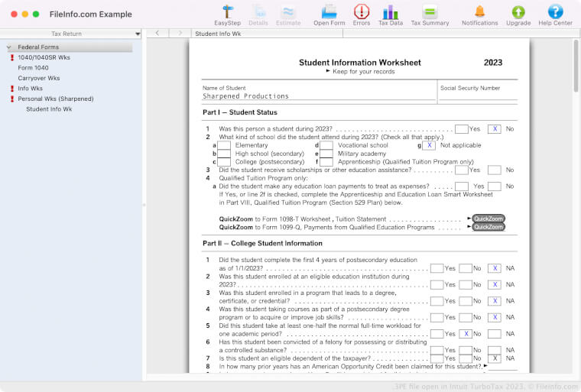Image resolution: width=581 pixels, height=392 pixels.
Task: QuickZoom to Form 1099-Q button
Action: click(488, 227)
